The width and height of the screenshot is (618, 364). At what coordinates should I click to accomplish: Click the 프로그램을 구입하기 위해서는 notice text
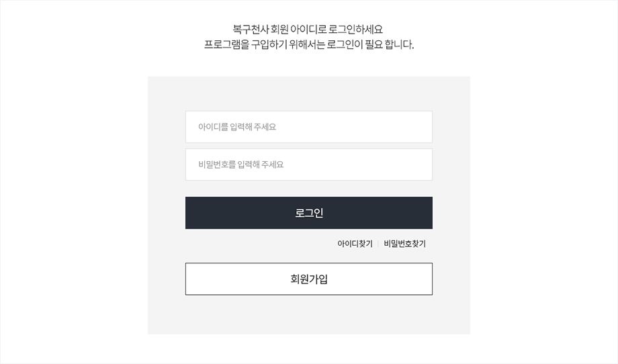pos(308,45)
